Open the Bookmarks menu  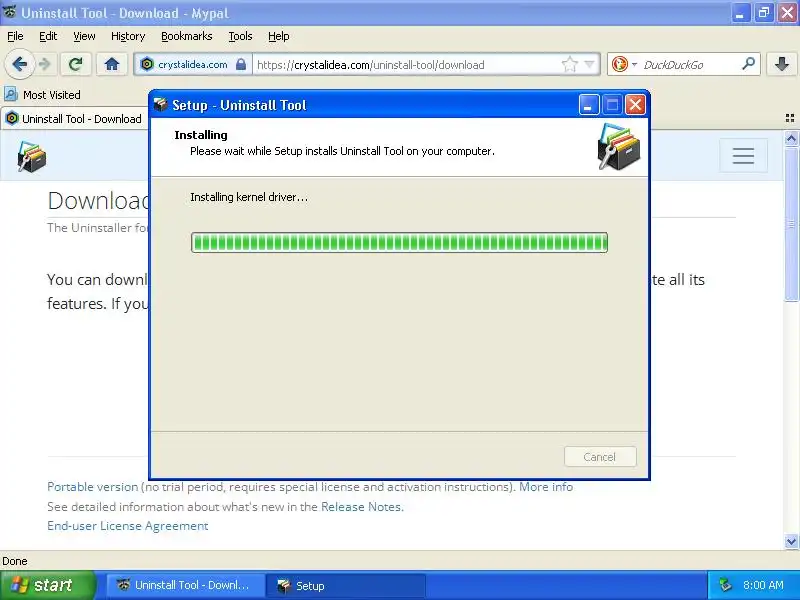point(186,36)
